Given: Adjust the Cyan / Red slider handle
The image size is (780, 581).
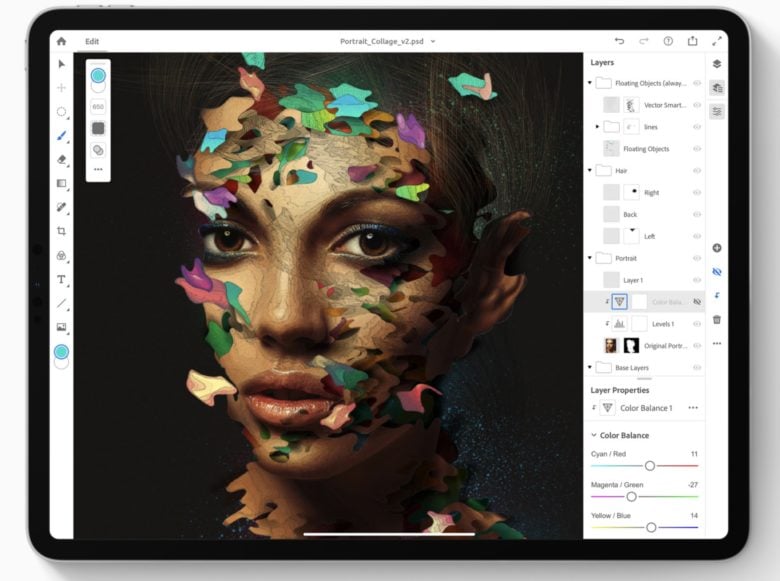Looking at the screenshot, I should [650, 466].
